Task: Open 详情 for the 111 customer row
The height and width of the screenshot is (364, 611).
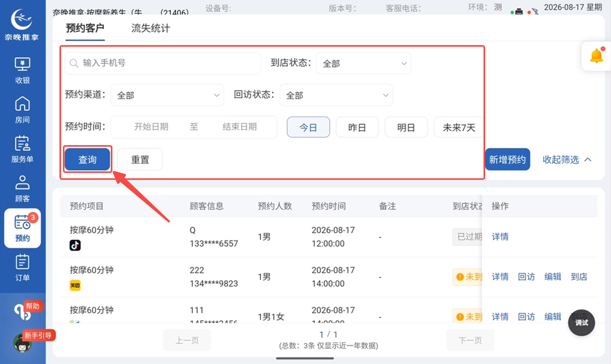Action: coord(500,316)
